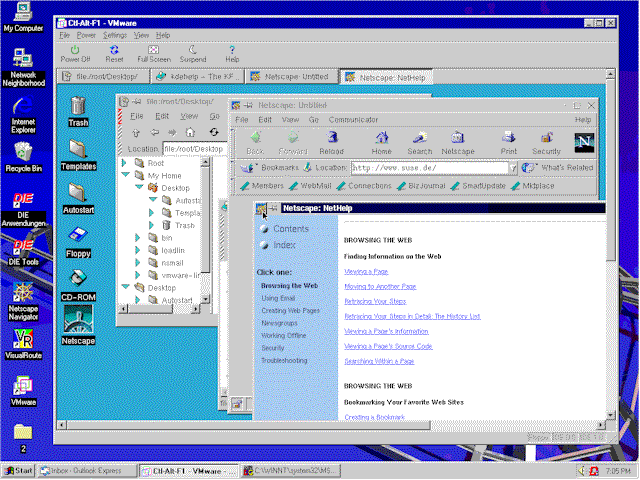The height and width of the screenshot is (480, 640).
Task: Click the Windows Start button
Action: [19, 471]
